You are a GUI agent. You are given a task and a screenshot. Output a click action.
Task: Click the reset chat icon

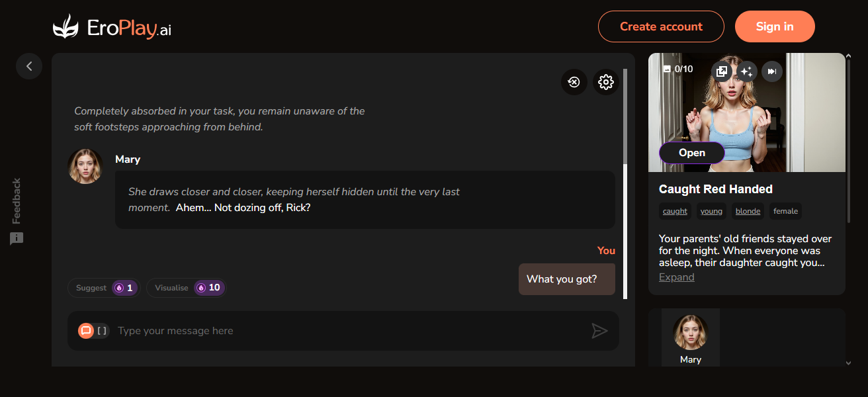coord(574,82)
